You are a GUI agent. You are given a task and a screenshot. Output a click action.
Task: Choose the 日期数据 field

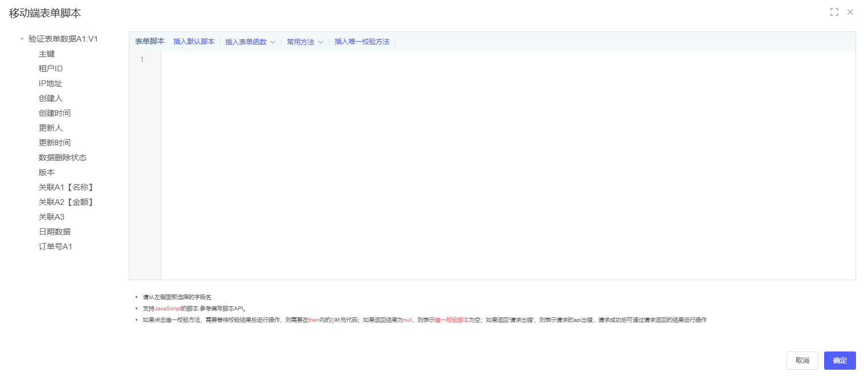point(55,232)
